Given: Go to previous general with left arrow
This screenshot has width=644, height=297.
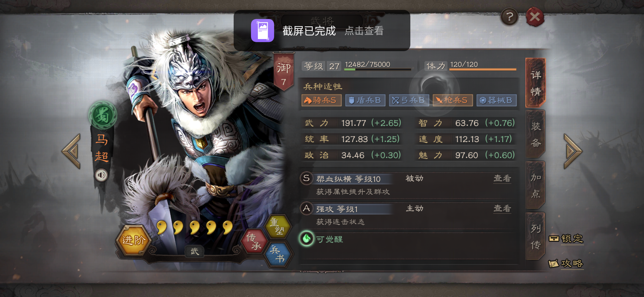Looking at the screenshot, I should click(72, 151).
